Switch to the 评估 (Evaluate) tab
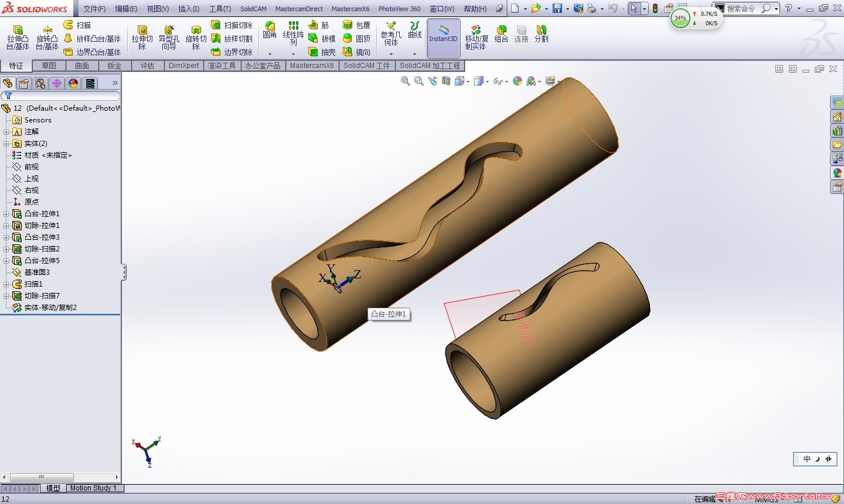Screen dimensions: 844x504 click(148, 66)
